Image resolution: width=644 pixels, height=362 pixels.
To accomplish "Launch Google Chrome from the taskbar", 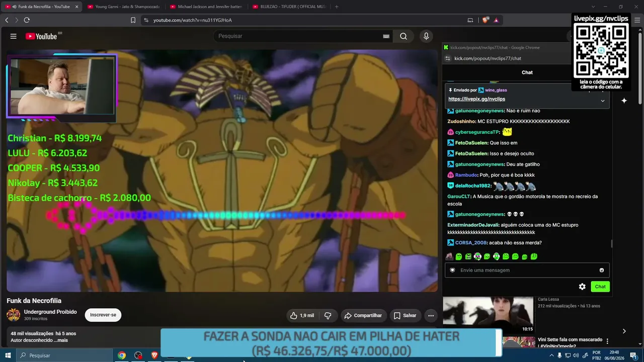I will pyautogui.click(x=122, y=355).
